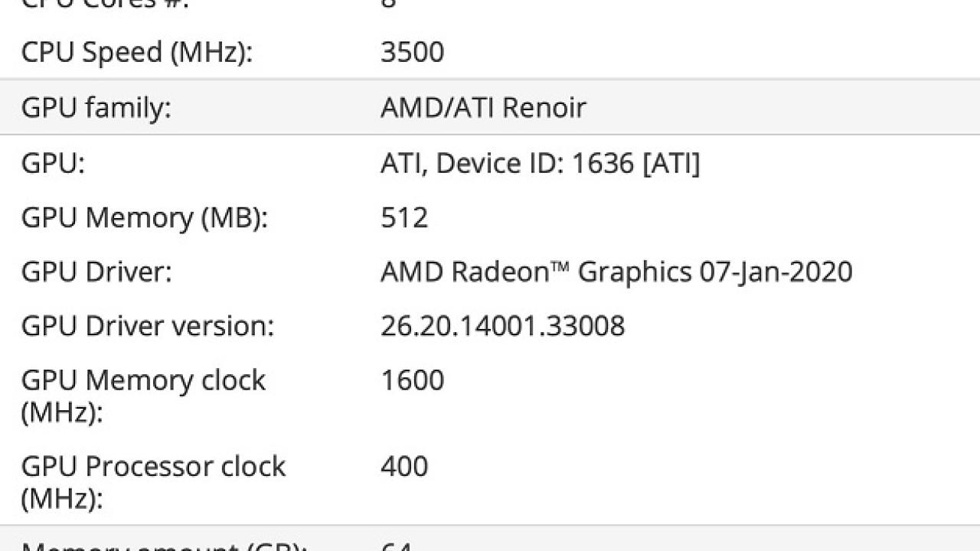
Task: Select the 512 GPU memory value
Action: 403,218
